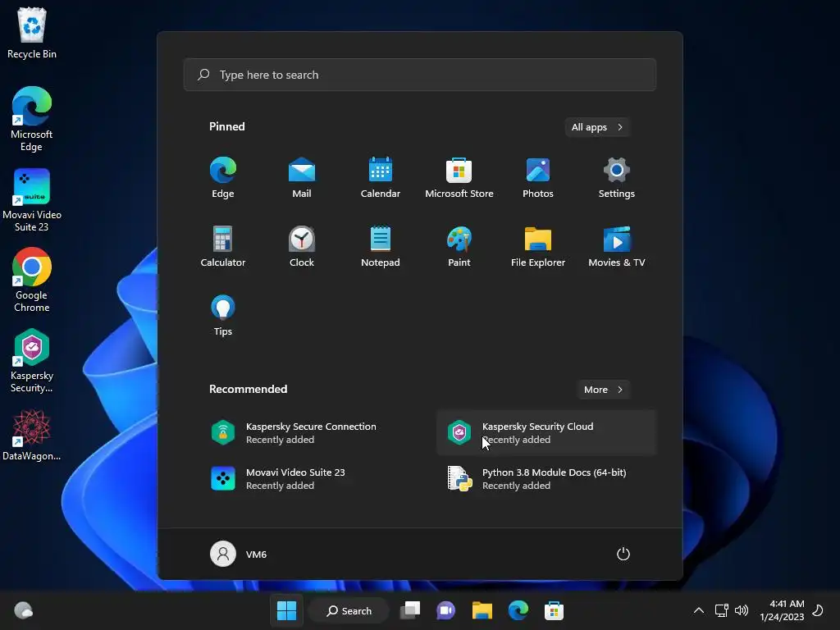Viewport: 840px width, 630px height.
Task: Open Settings from the Start menu
Action: pyautogui.click(x=617, y=178)
